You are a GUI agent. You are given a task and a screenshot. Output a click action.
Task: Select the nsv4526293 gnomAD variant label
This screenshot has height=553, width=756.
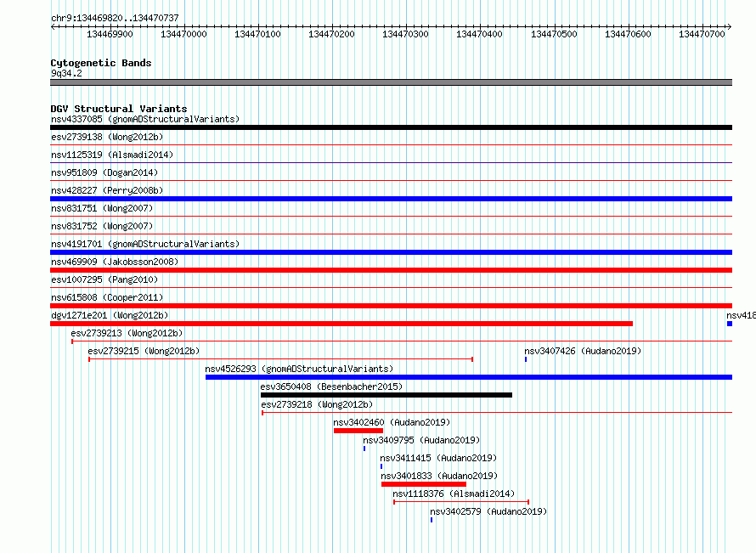click(x=299, y=369)
